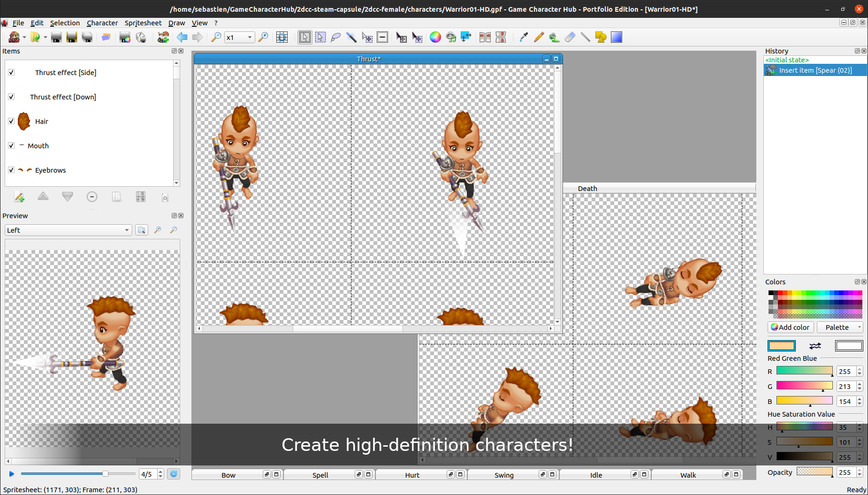This screenshot has width=868, height=495.
Task: Uncheck the Eyebrows item
Action: tap(11, 170)
